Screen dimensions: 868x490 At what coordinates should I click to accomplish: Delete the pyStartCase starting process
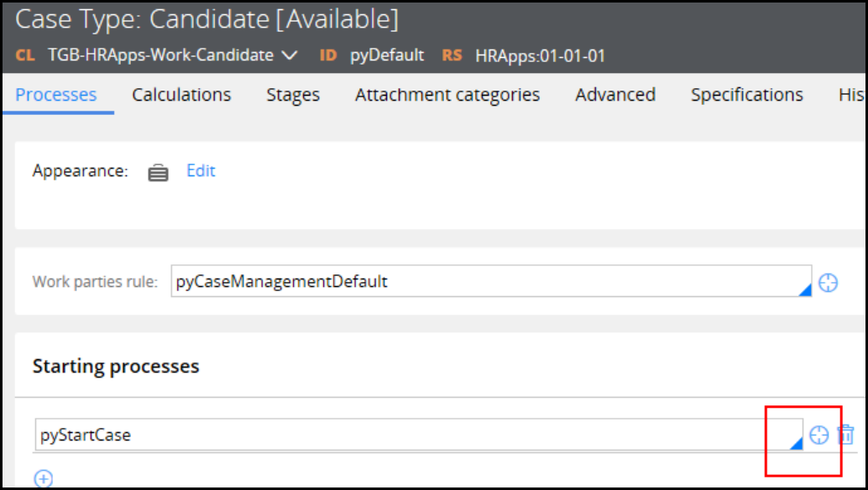(846, 435)
